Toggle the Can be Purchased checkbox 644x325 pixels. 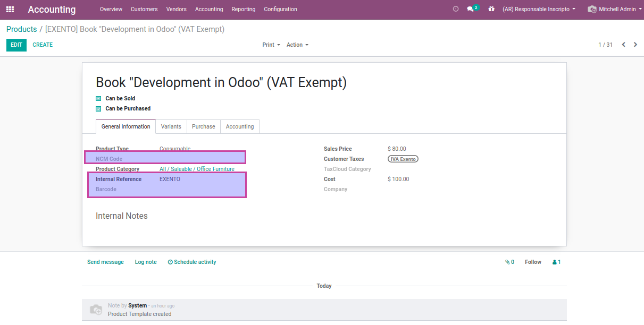pos(98,108)
